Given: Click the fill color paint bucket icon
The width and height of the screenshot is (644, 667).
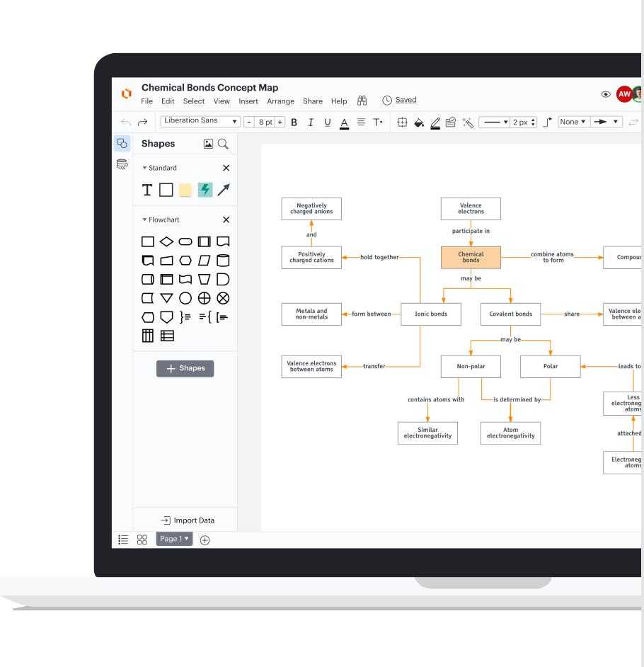Looking at the screenshot, I should tap(419, 122).
